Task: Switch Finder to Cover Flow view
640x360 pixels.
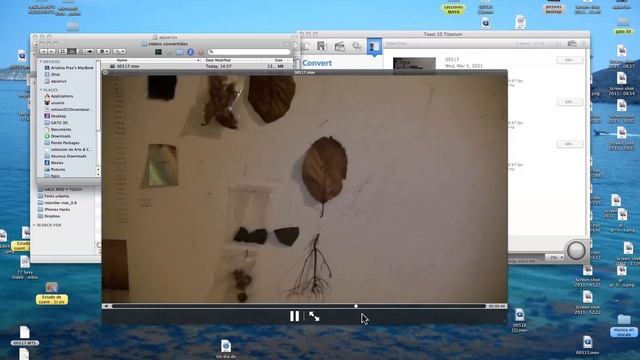Action: (90, 51)
